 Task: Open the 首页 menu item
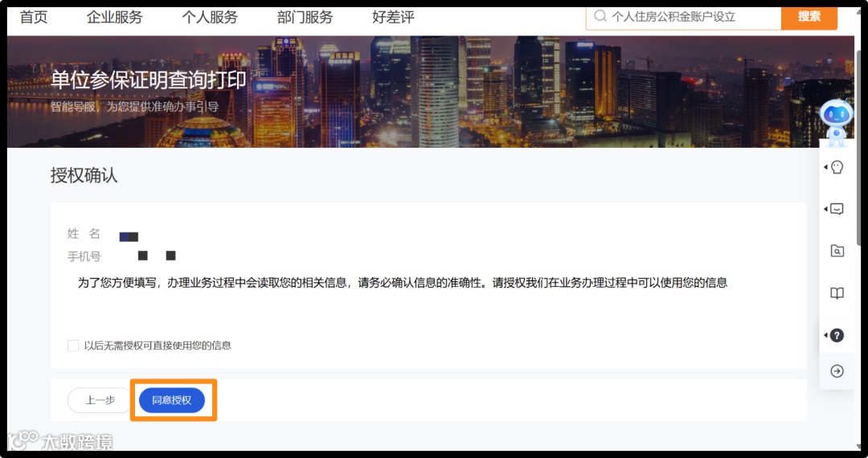pos(34,17)
